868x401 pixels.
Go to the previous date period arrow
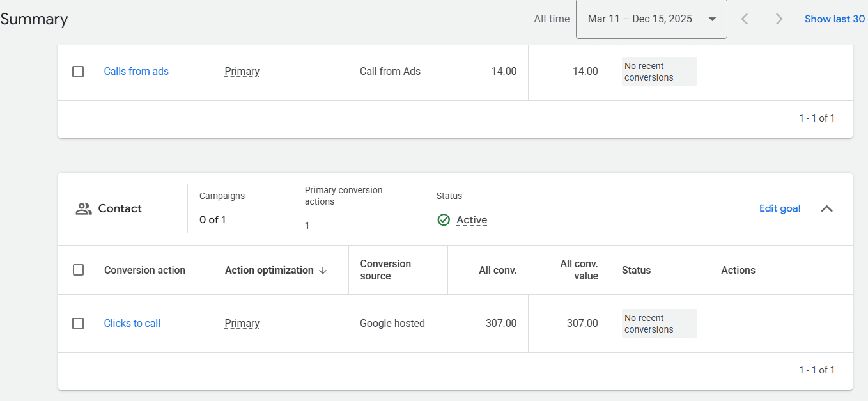pos(745,19)
